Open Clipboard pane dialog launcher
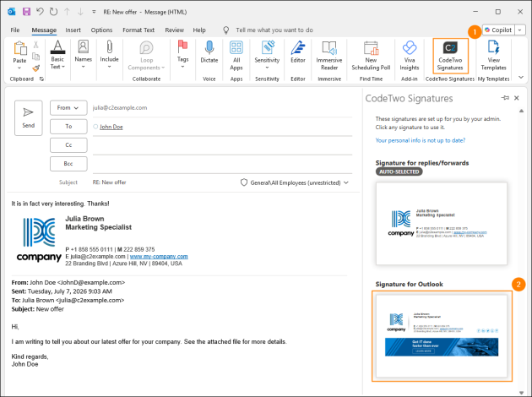Viewport: 532px width, 397px height. pyautogui.click(x=41, y=79)
